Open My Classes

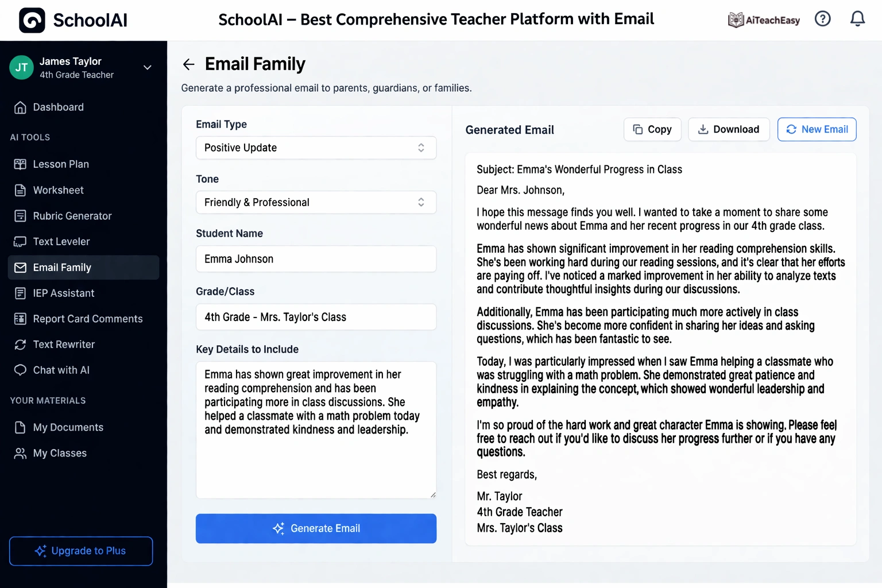click(57, 453)
